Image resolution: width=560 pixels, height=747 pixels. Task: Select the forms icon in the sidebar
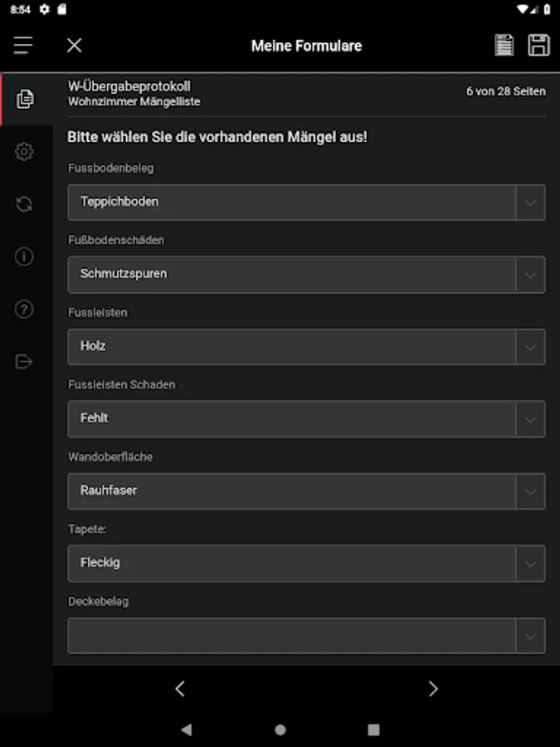pos(25,100)
